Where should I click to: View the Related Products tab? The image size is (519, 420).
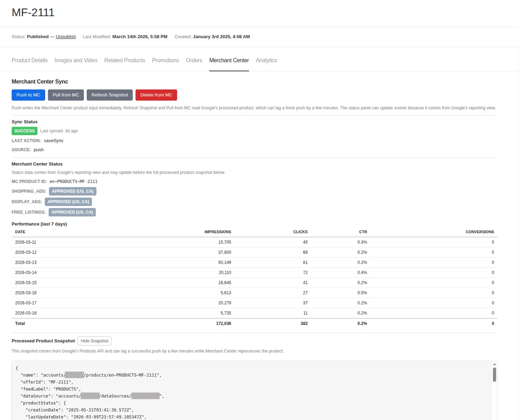click(124, 60)
